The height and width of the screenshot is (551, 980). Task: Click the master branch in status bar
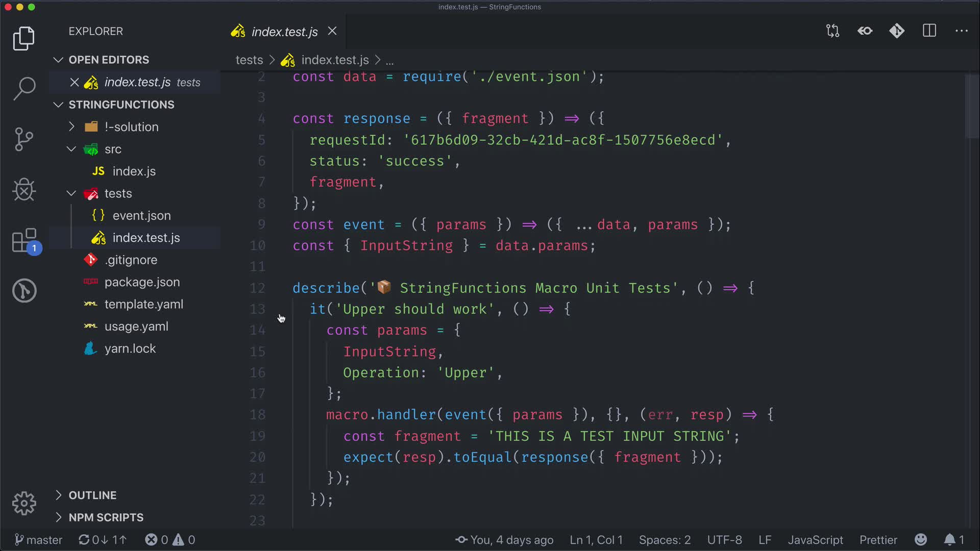38,540
